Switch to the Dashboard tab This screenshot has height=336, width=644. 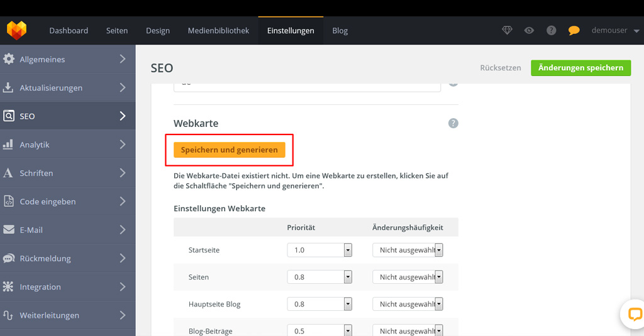tap(69, 30)
